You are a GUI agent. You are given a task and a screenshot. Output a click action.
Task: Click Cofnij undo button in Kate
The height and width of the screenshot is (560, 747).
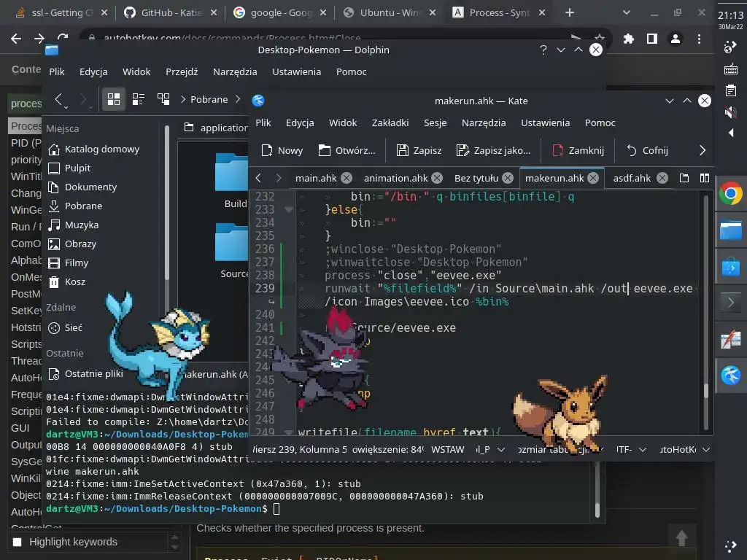pyautogui.click(x=647, y=150)
